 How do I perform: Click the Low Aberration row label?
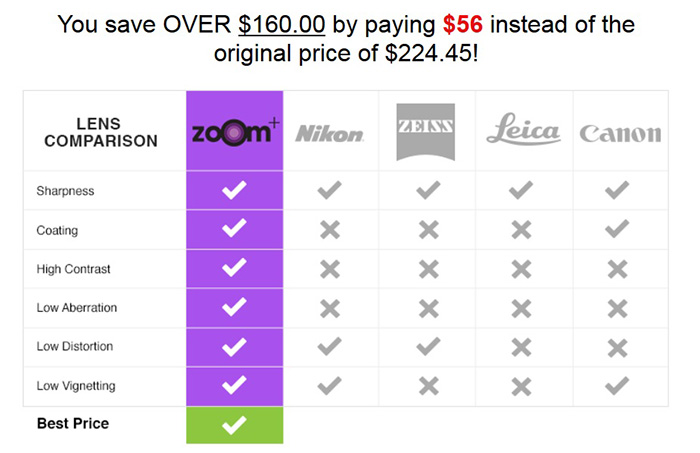pos(77,308)
